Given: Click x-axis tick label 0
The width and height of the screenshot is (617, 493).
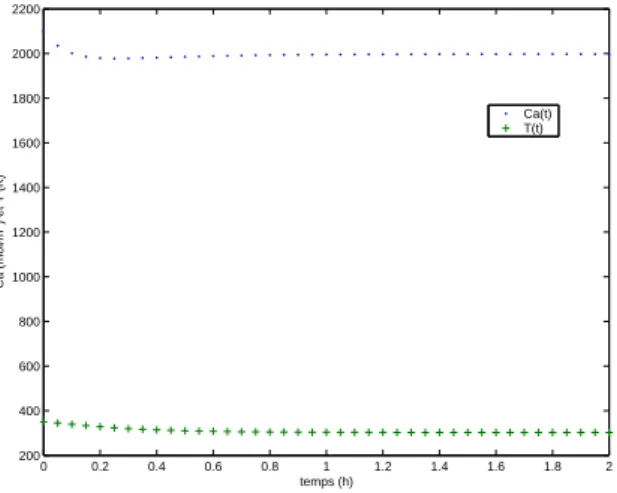Looking at the screenshot, I should [43, 467].
